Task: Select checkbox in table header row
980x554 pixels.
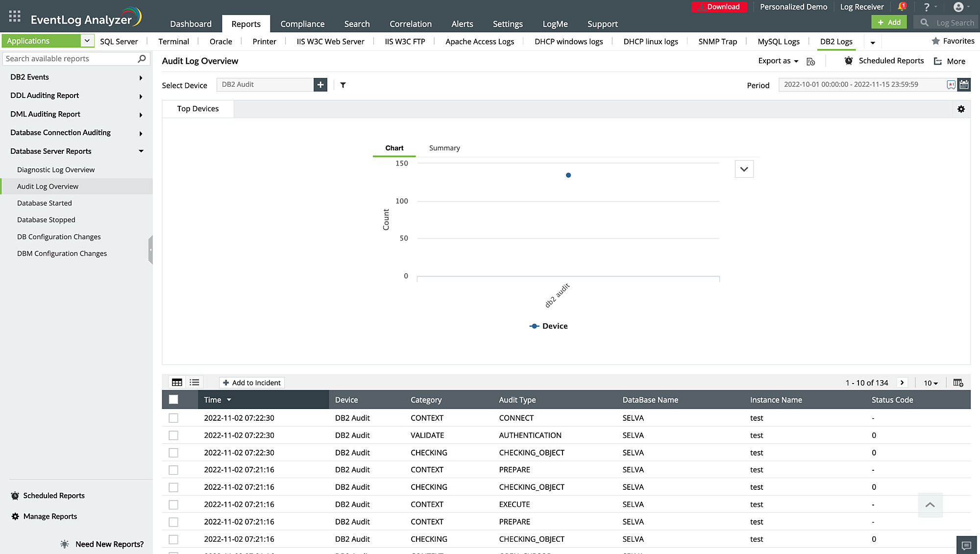Action: tap(173, 400)
